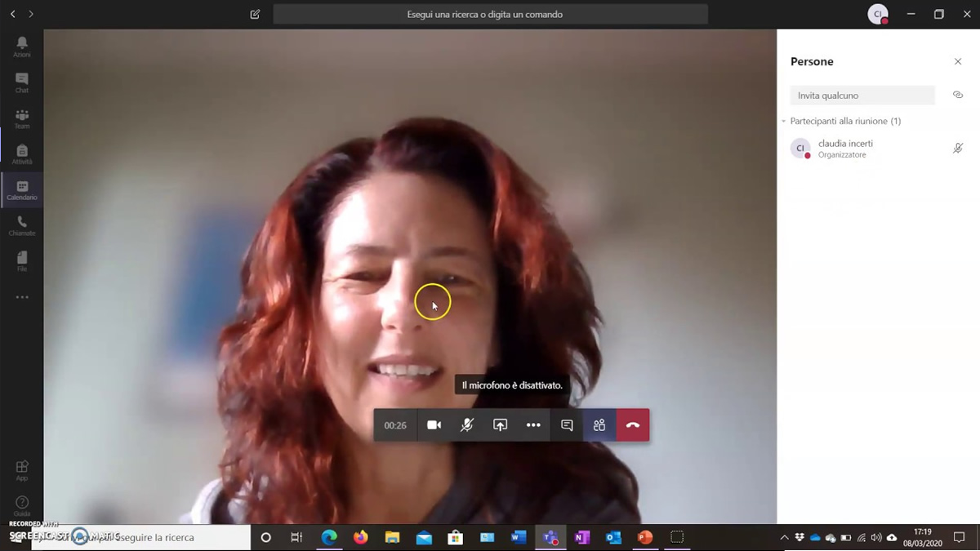
Task: Unmute the microphone in call toolbar
Action: 467,425
